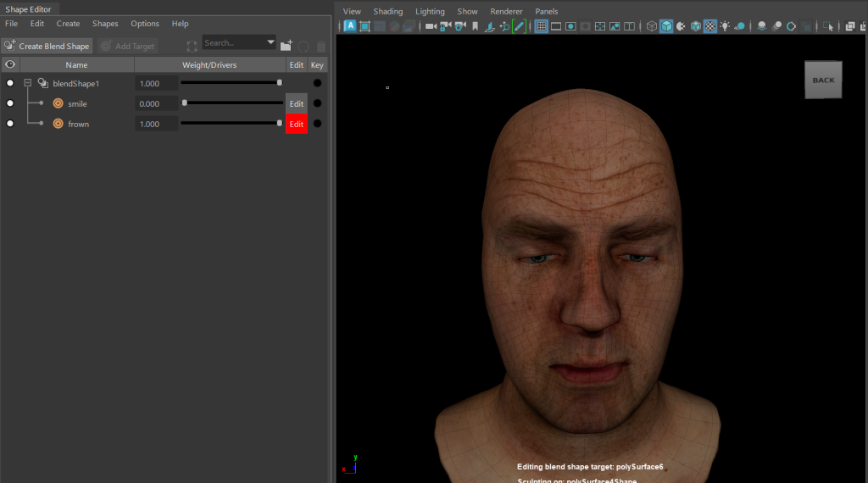
Task: Click Use Default Material icon
Action: point(681,26)
